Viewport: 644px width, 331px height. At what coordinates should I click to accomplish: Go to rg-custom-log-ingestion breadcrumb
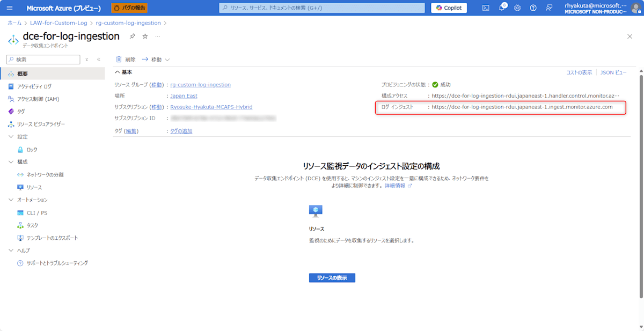click(x=128, y=23)
